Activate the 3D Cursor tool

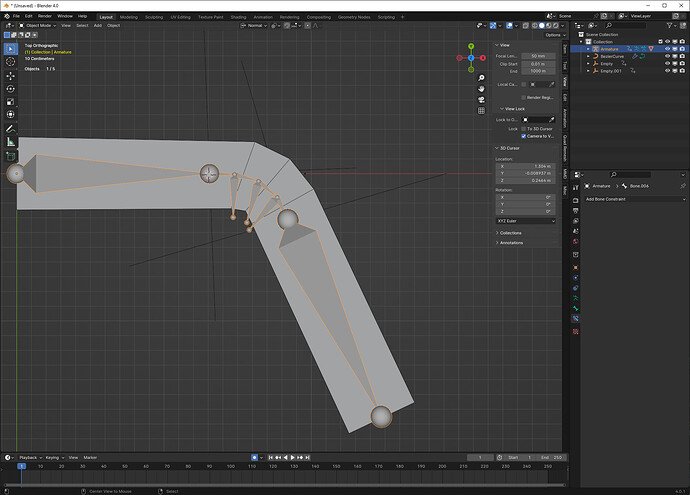click(11, 62)
